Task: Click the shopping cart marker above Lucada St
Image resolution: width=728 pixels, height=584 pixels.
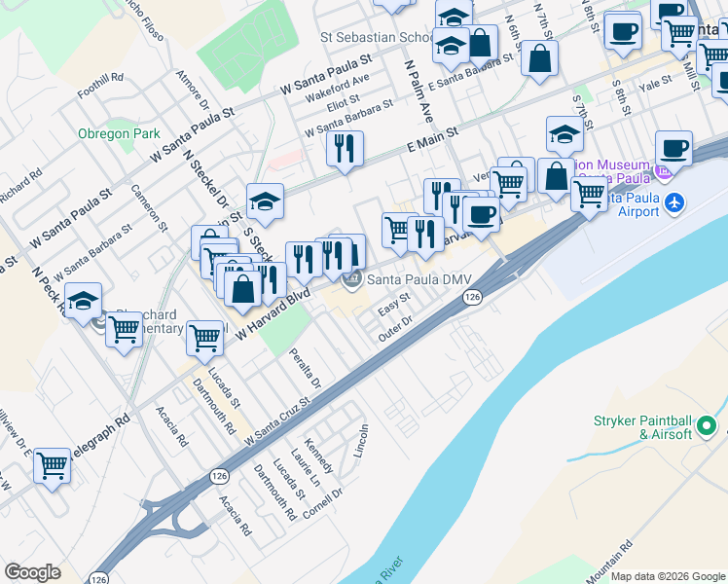Action: tap(204, 339)
